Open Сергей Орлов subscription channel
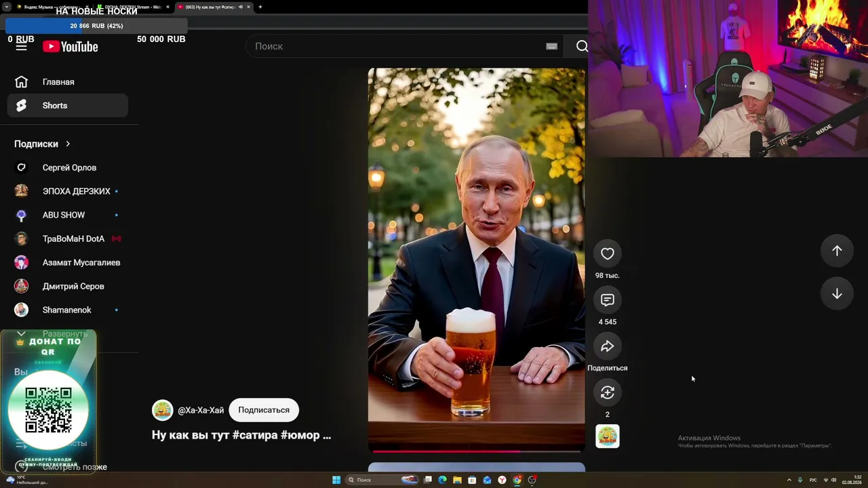The height and width of the screenshot is (488, 868). click(x=68, y=167)
